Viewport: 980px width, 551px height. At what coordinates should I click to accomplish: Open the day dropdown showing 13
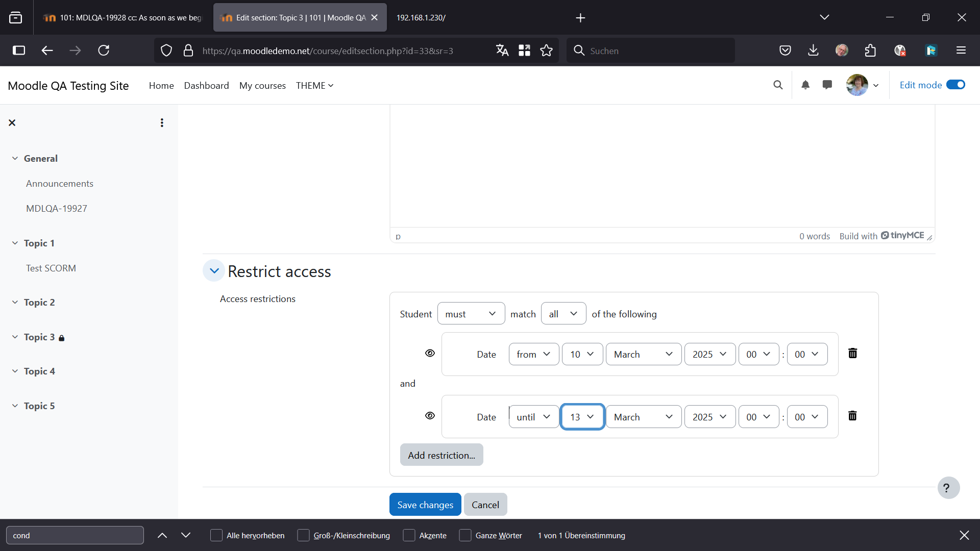[582, 417]
